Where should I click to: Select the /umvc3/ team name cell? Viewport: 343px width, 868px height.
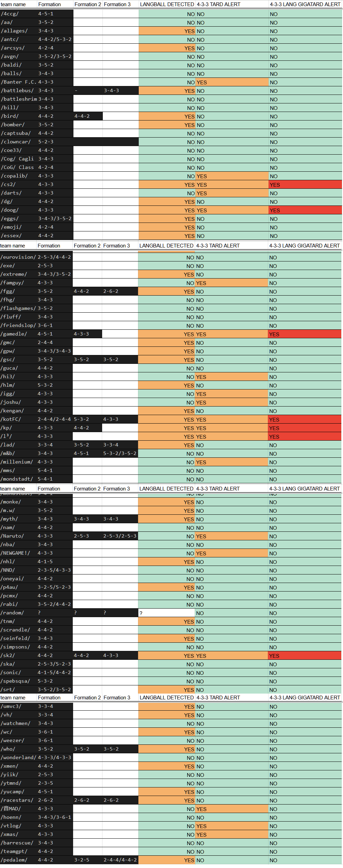19,707
